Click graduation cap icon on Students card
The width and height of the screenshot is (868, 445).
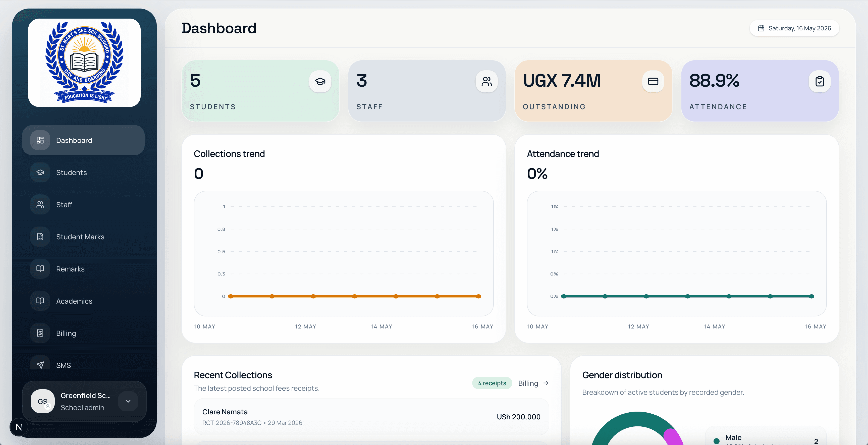coord(320,81)
